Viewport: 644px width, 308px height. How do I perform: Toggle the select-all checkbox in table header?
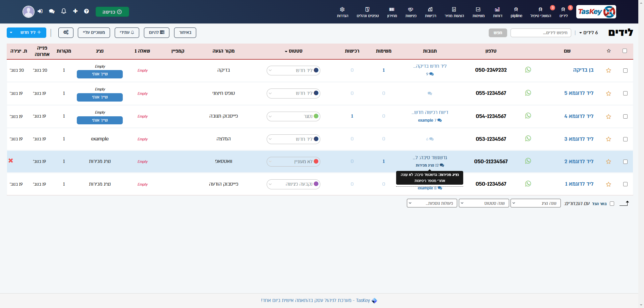(x=625, y=51)
